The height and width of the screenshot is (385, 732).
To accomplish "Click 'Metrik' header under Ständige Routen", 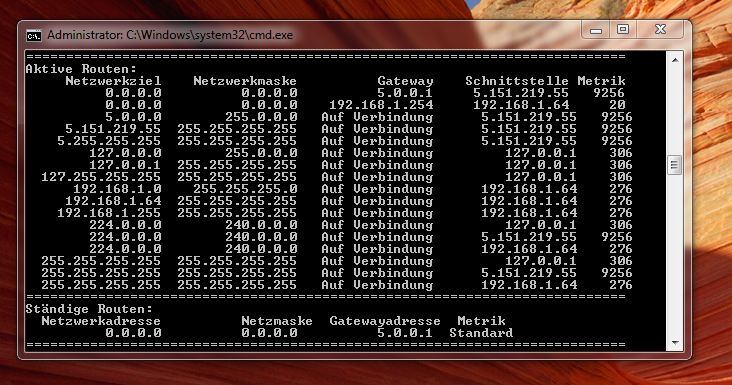I will tap(481, 321).
